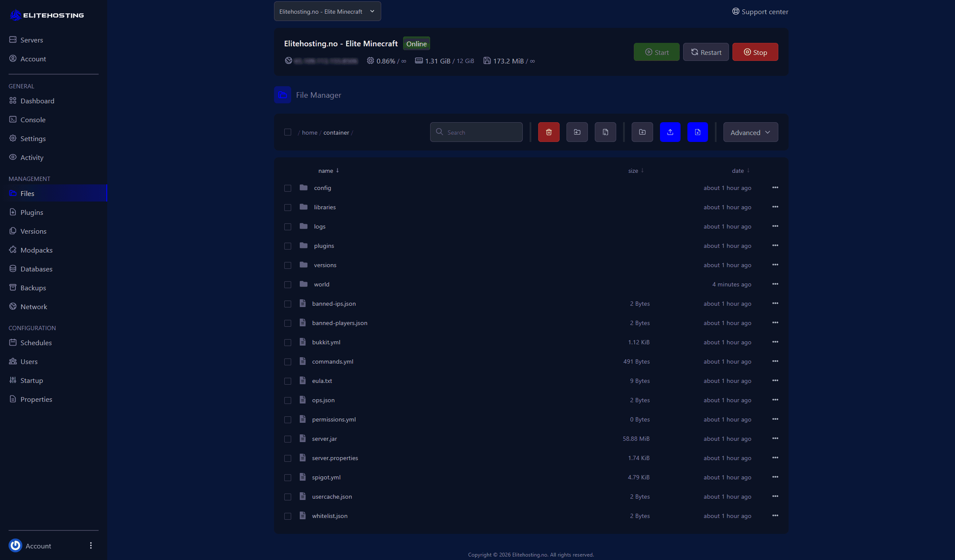Click the 4 minutes ago date

732,284
